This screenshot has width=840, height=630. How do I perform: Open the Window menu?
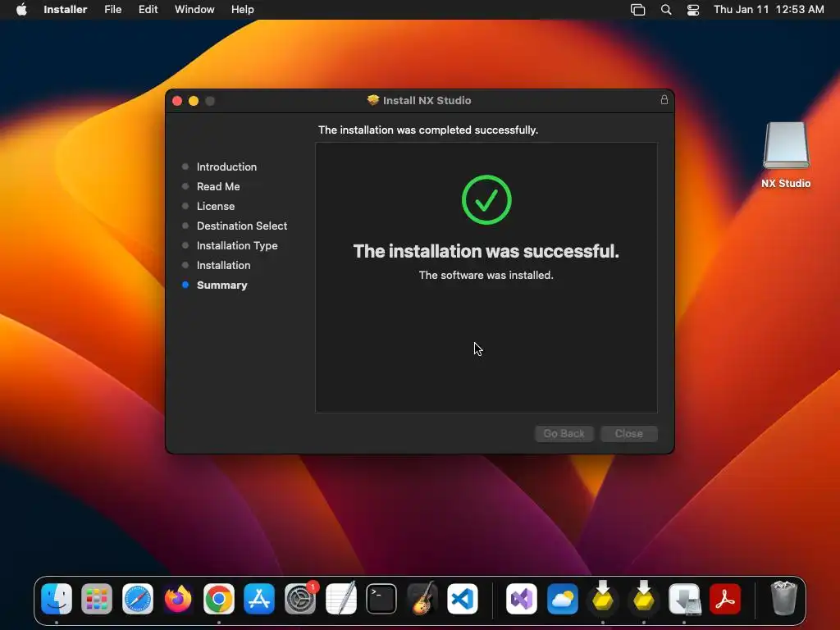pos(194,9)
